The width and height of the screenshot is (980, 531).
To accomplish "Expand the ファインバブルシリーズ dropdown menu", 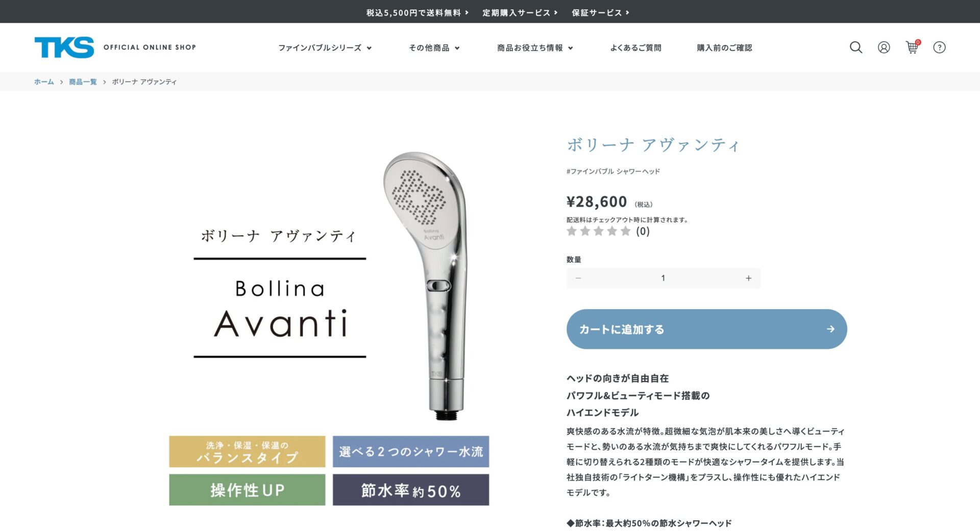I will (x=325, y=48).
